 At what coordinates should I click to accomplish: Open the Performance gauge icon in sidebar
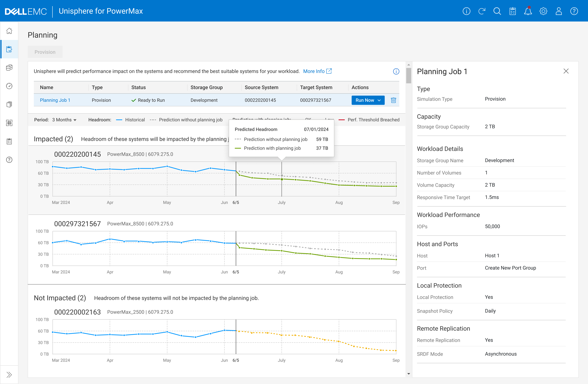pos(9,86)
